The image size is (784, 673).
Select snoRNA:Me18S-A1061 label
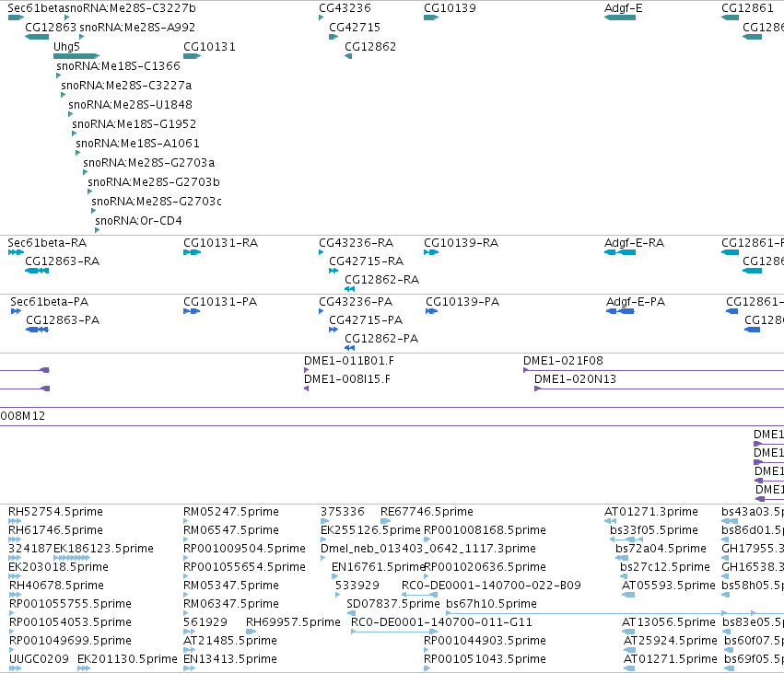137,144
